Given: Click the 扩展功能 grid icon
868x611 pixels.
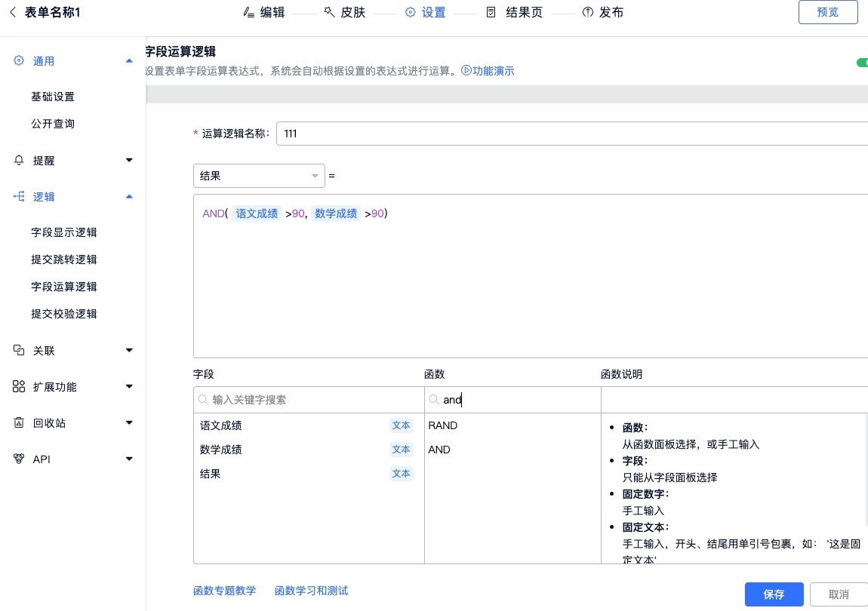Looking at the screenshot, I should coord(20,387).
